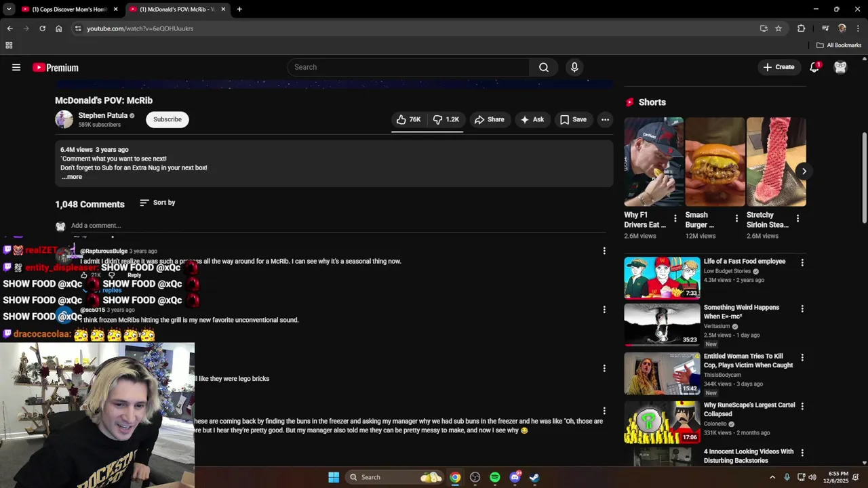Open menu for 4 Innocent Looking Videos
This screenshot has height=488, width=868.
(802, 453)
